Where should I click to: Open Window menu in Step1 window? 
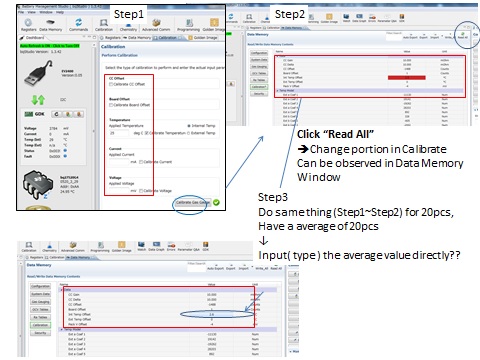46,12
